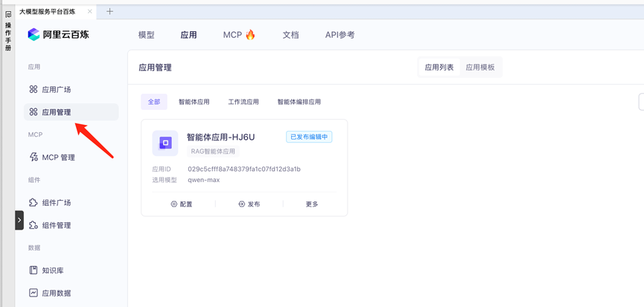Open 更多 options on the app card
644x307 pixels.
[312, 204]
